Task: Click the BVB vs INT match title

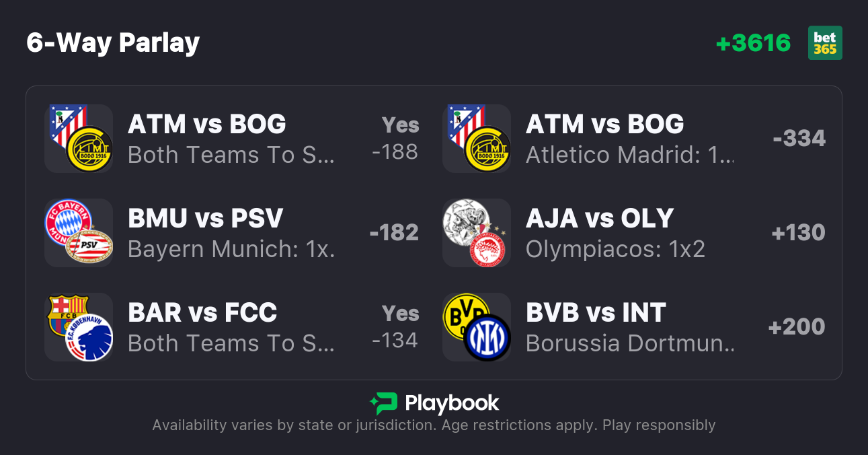Action: pos(596,313)
